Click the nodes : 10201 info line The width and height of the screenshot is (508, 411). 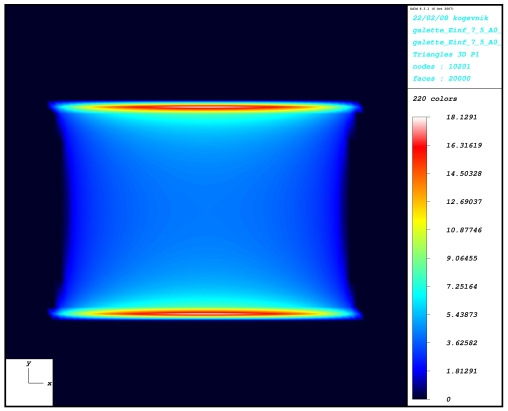441,66
